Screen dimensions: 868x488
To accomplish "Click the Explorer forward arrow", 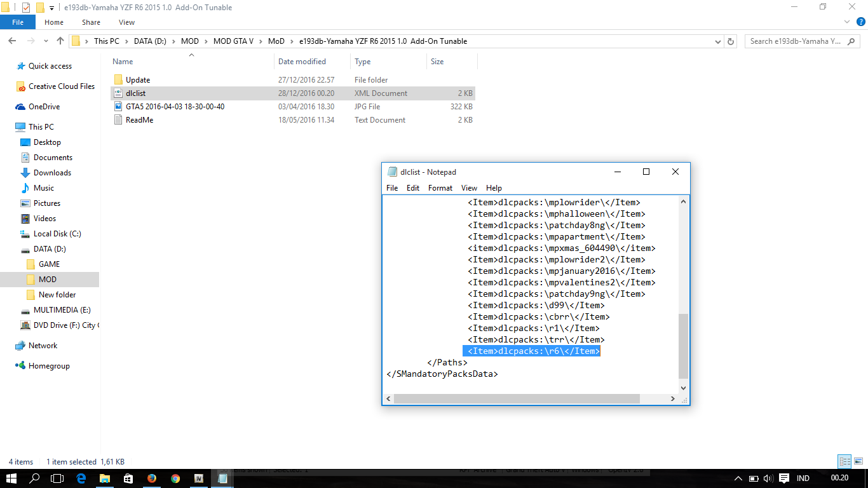I will tap(30, 41).
